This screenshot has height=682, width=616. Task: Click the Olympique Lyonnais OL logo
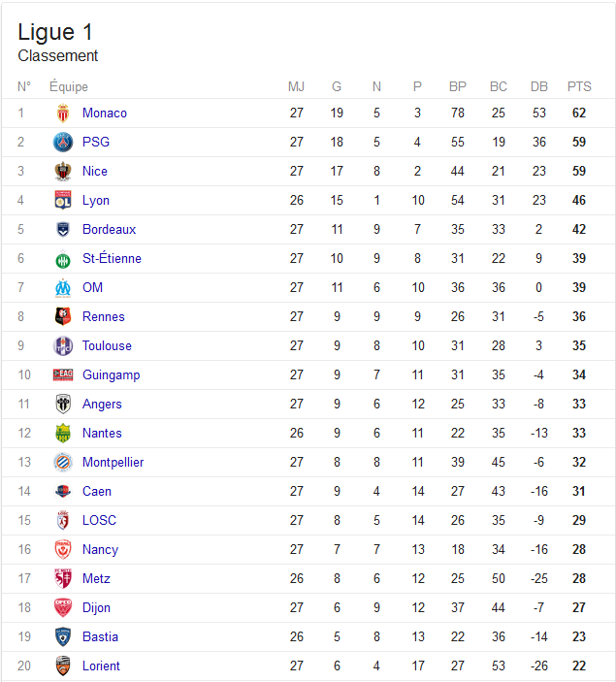pos(63,200)
